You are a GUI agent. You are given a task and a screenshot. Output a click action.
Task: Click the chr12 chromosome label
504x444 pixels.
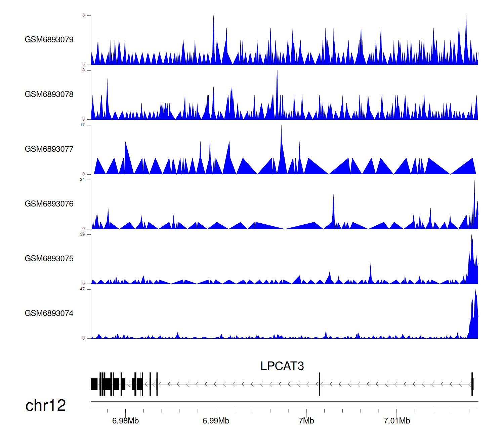coord(45,406)
